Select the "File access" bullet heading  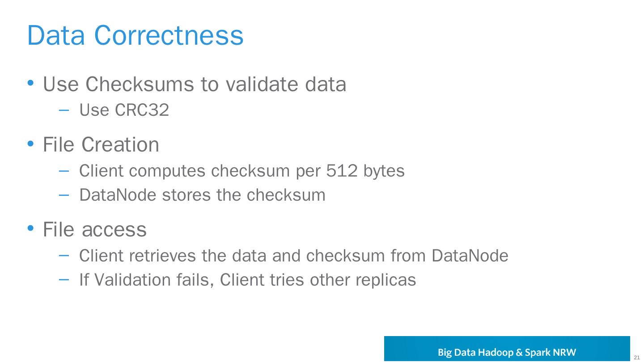(x=95, y=229)
